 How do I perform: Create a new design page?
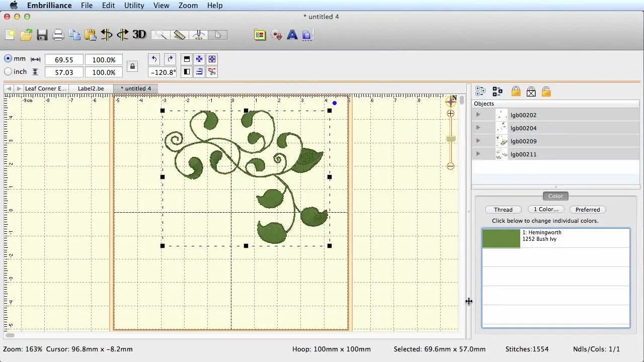pyautogui.click(x=10, y=35)
